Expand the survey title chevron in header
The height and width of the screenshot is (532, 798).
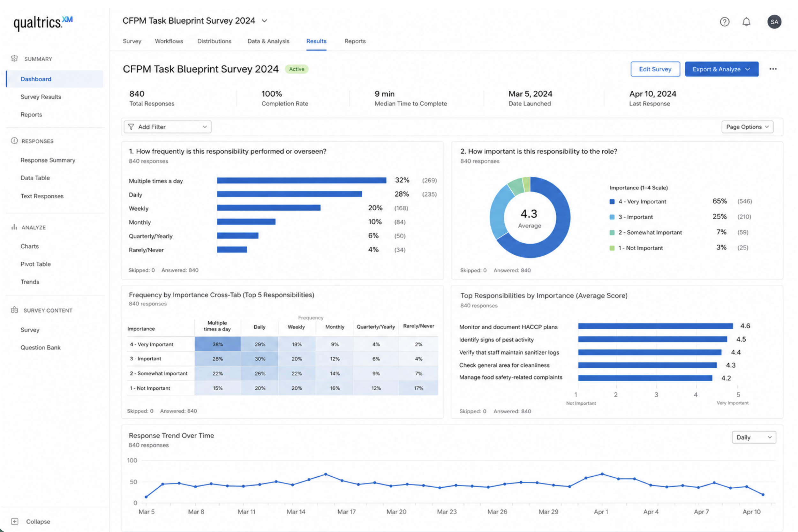(264, 21)
